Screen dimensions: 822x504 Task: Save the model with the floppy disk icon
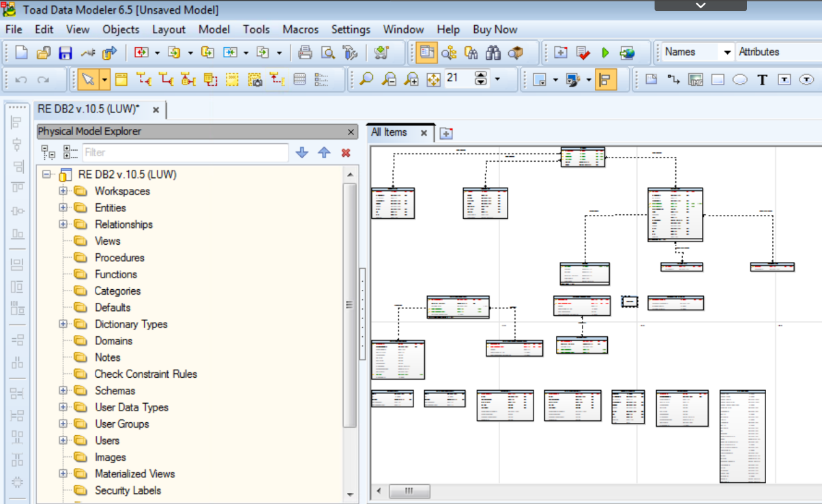click(65, 53)
